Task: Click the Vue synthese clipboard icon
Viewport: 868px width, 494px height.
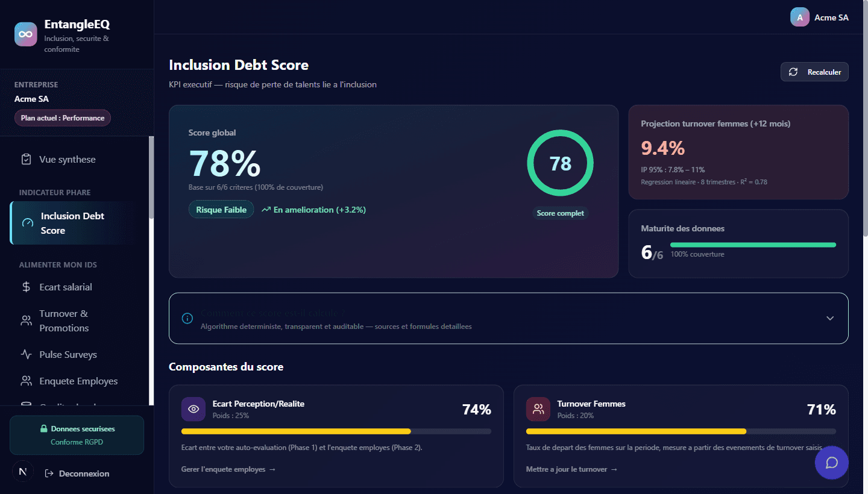Action: [x=26, y=160]
